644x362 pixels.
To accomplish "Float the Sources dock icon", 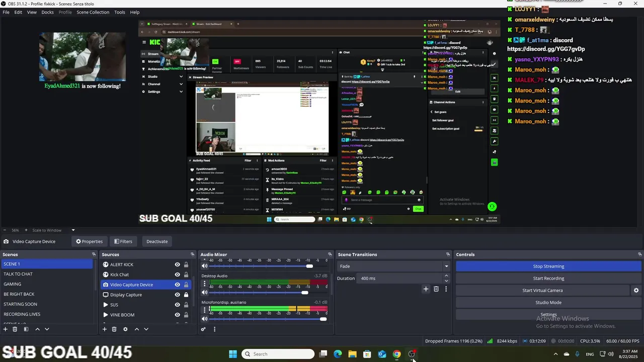I will pyautogui.click(x=192, y=254).
